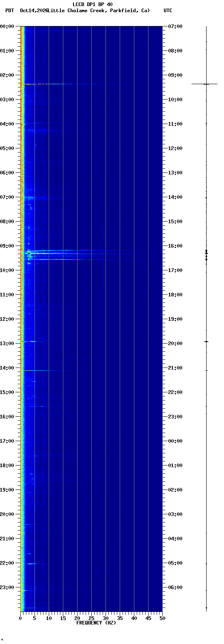Click the 00:00 label on UTC axis
Viewport: 224px width, 644px height.
click(175, 441)
